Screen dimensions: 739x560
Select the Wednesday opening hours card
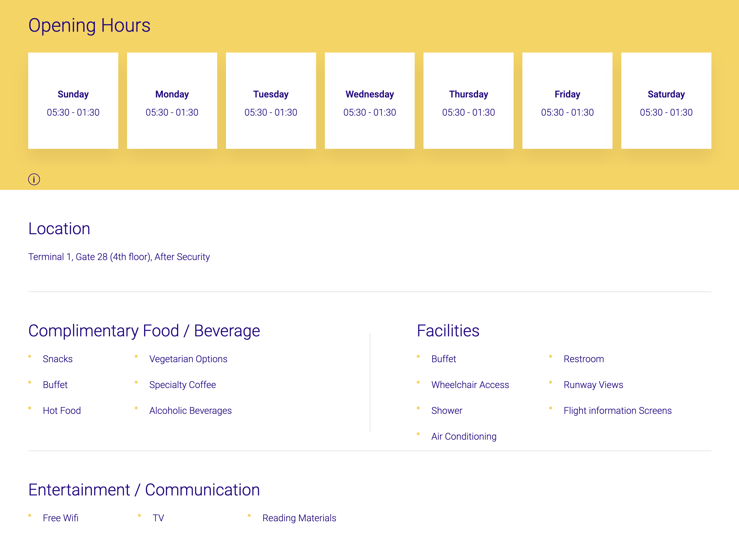coord(369,101)
